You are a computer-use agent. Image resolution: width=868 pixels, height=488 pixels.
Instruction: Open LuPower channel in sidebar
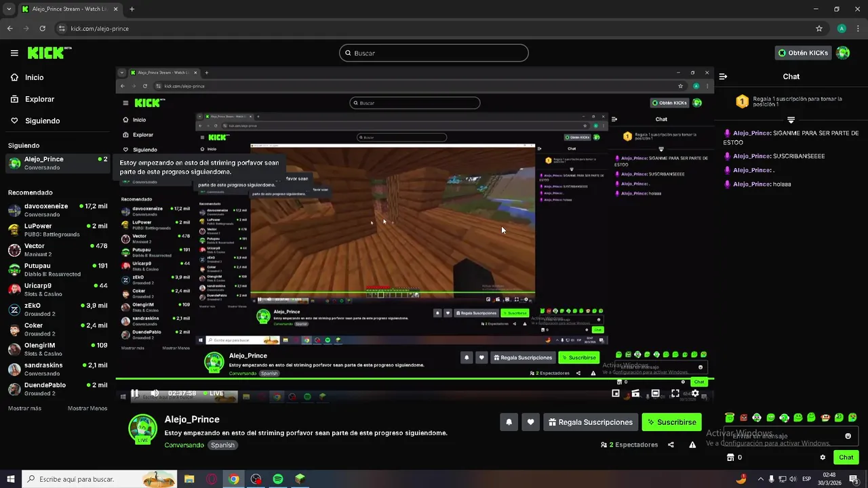pyautogui.click(x=58, y=230)
